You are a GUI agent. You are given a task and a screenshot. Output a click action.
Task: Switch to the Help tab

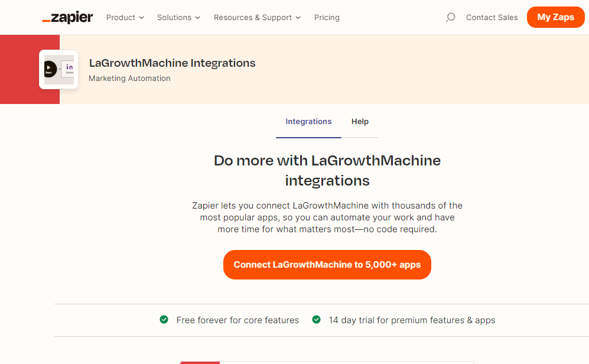(360, 121)
